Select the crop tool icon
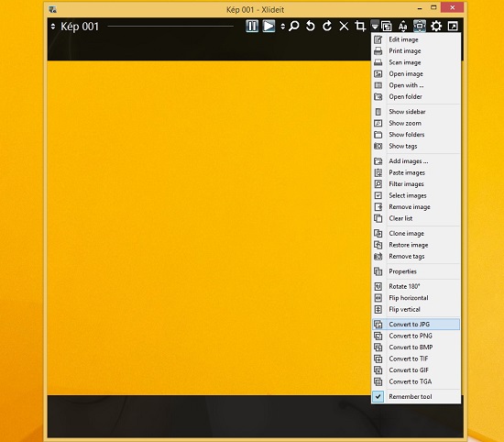The image size is (504, 442). click(x=360, y=26)
